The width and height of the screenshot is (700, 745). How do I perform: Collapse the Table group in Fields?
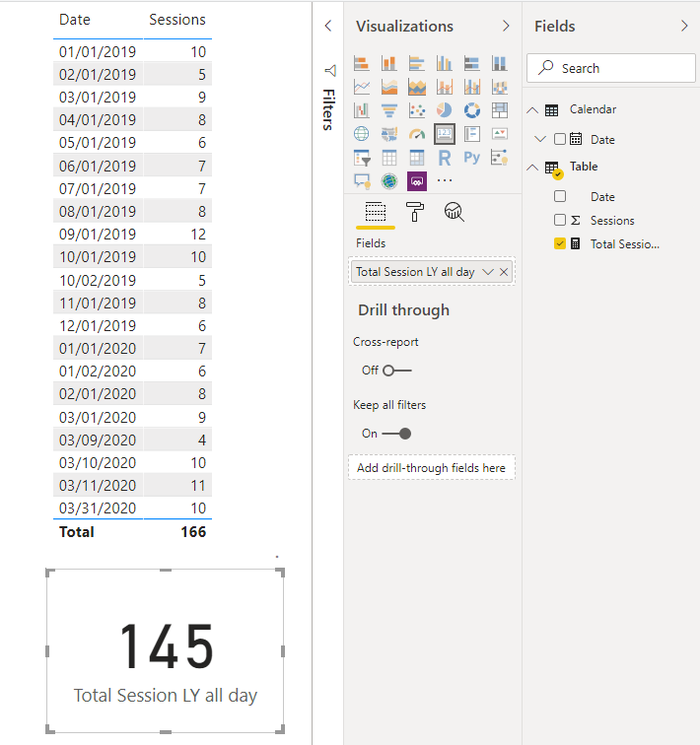(532, 168)
